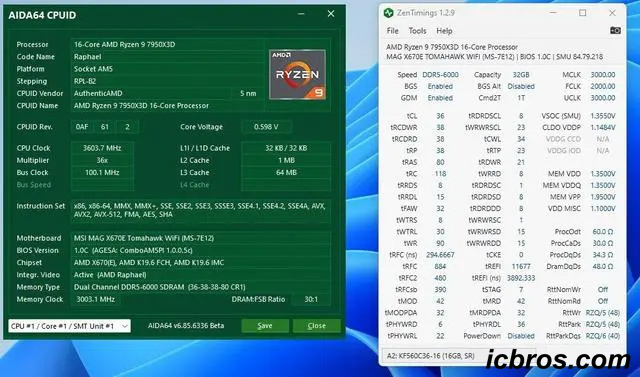This screenshot has width=640, height=377.
Task: Select the Memory Clock 3003.1 MHz field
Action: (96, 299)
